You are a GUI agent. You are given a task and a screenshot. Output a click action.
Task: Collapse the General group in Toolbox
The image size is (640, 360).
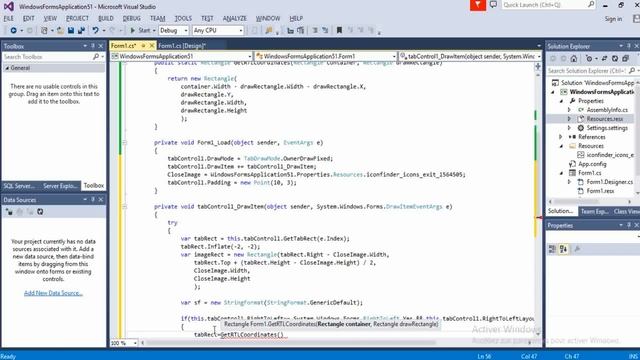(7, 68)
